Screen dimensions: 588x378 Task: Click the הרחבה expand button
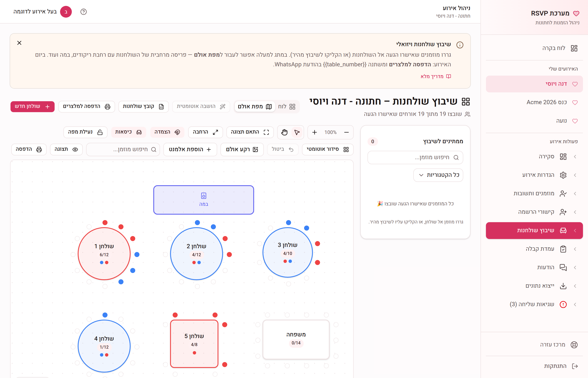[x=205, y=132]
